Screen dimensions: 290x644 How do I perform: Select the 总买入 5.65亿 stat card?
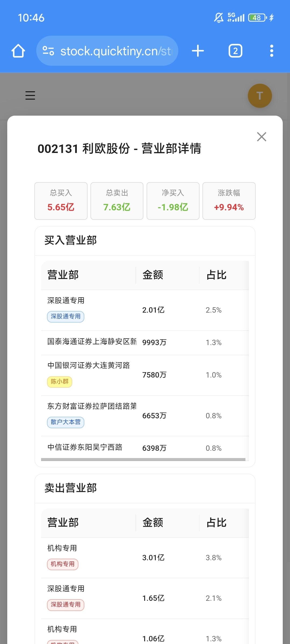61,201
